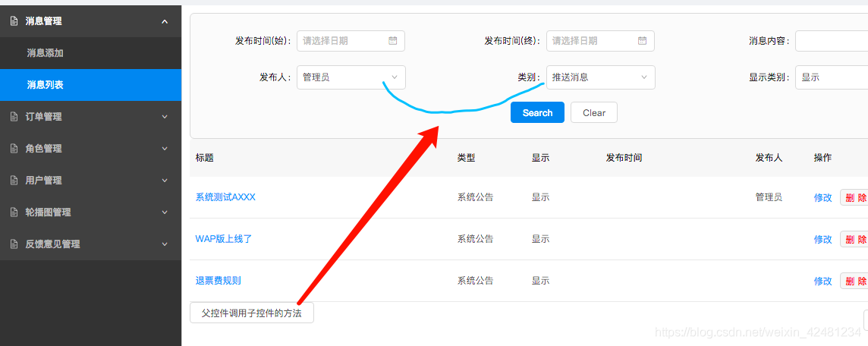Click the 角色管理 document icon
This screenshot has width=868, height=346.
tap(14, 149)
